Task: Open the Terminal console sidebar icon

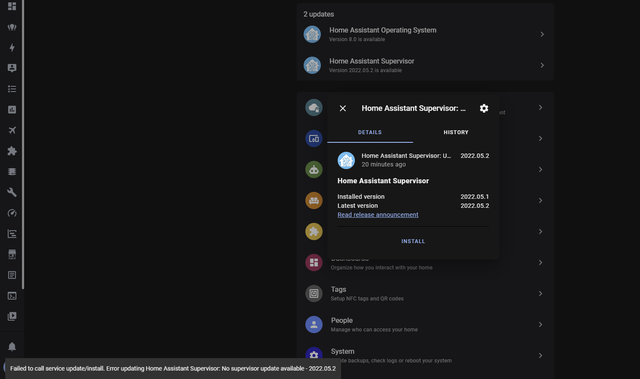Action: (12, 296)
